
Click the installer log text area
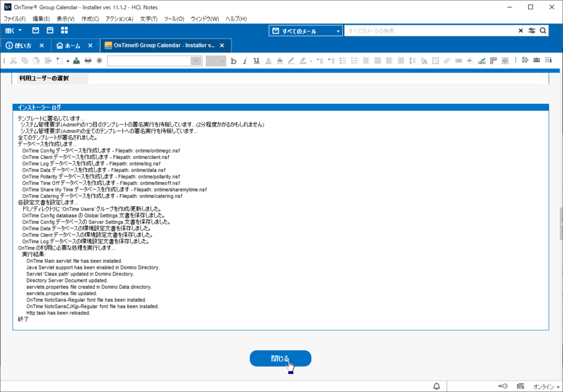tap(281, 220)
